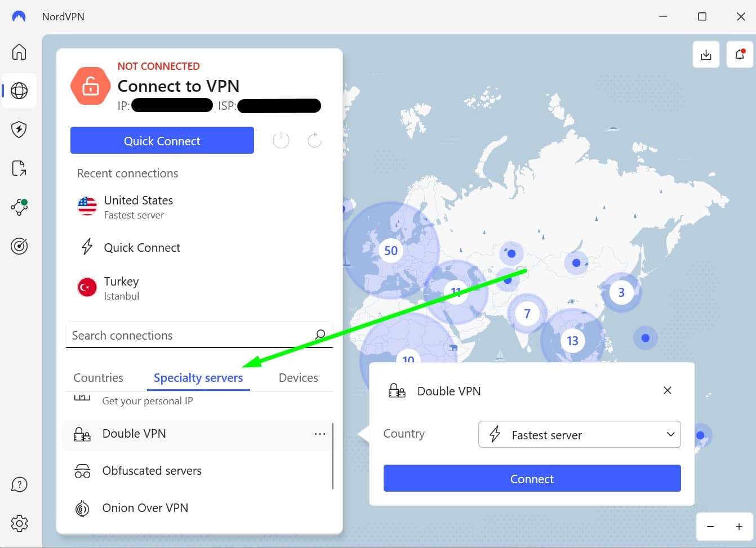The image size is (756, 548).
Task: Open the file share icon in sidebar
Action: (x=19, y=168)
